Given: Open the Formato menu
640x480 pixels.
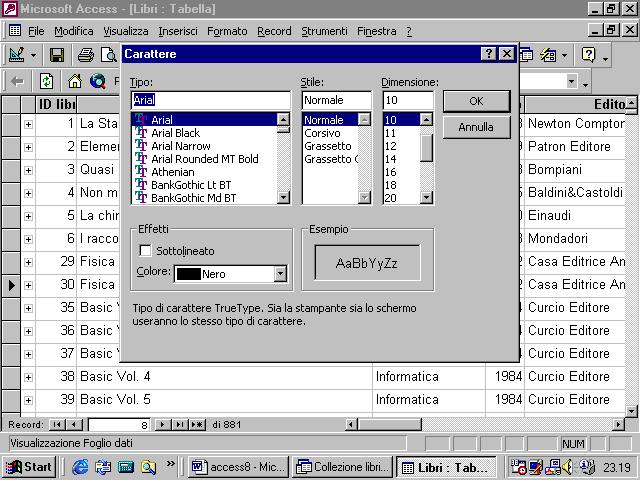Looking at the screenshot, I should [x=227, y=31].
